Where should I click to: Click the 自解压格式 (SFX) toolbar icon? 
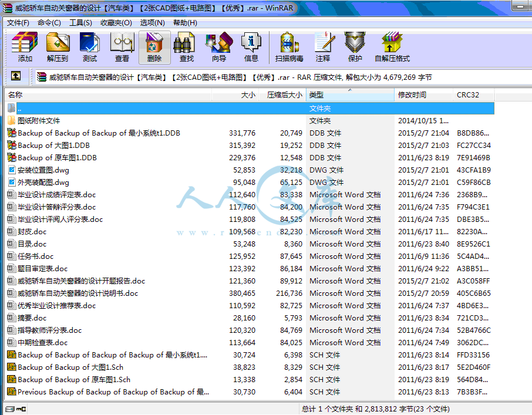(x=392, y=47)
